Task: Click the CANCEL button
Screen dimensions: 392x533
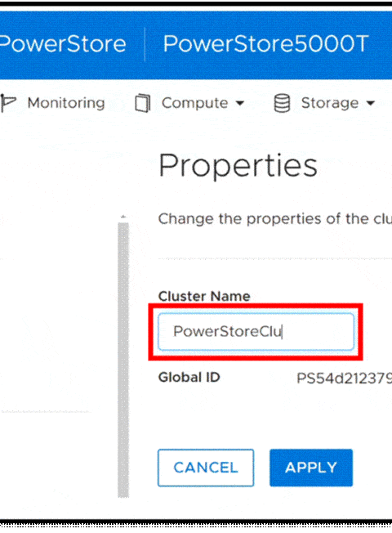Action: click(206, 468)
